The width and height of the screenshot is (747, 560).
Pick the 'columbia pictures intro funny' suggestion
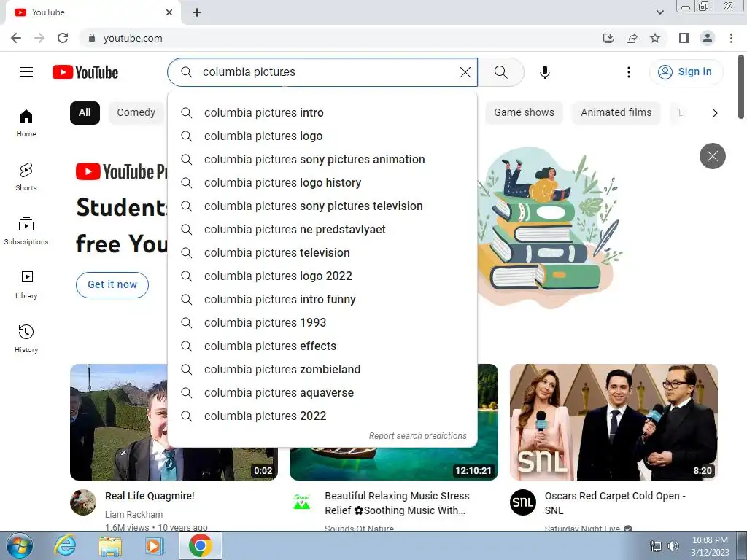click(x=322, y=300)
